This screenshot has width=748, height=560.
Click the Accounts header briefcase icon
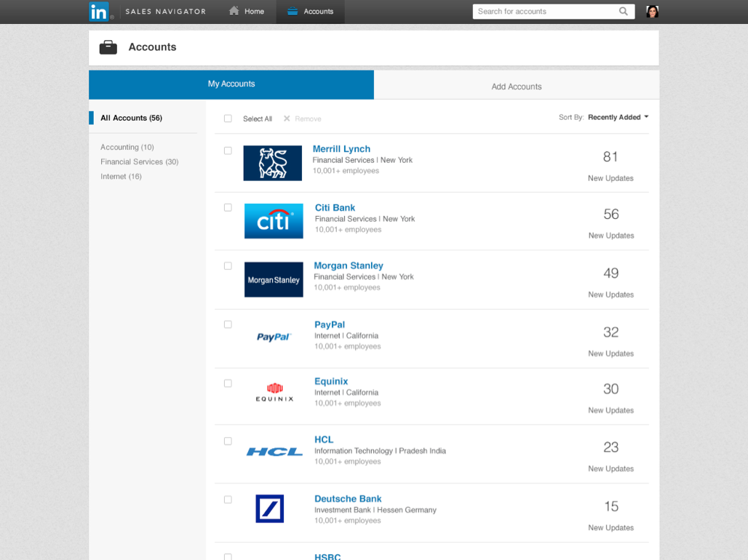click(108, 47)
